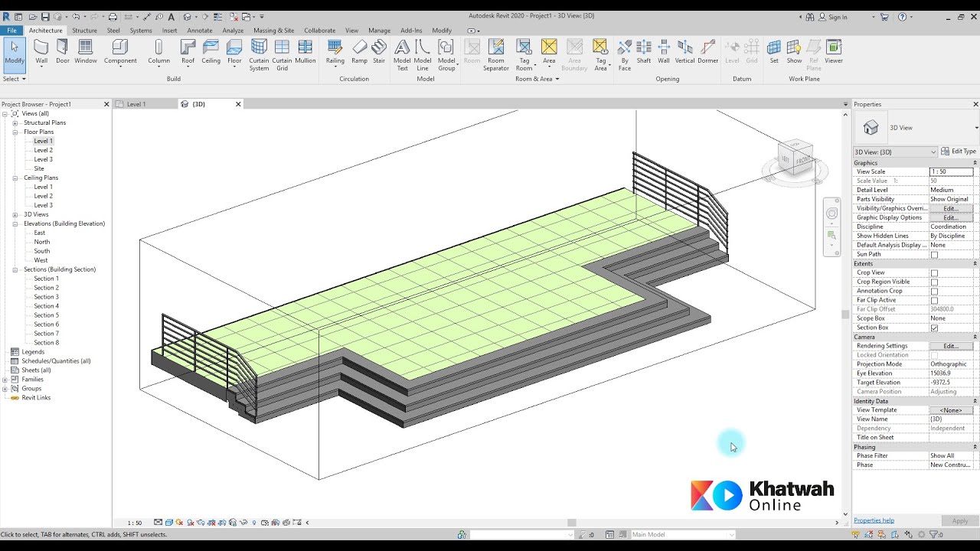Activate the Stair tool
Viewport: 980px width, 551px height.
[x=379, y=52]
